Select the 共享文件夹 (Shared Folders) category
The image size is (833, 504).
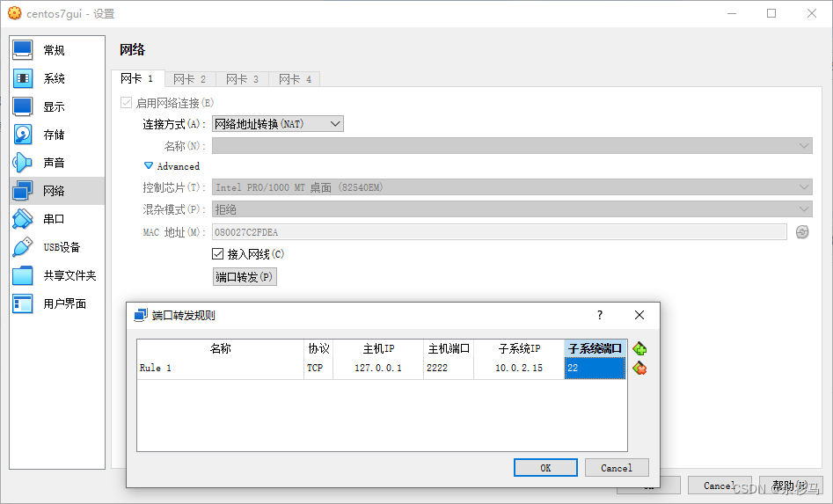tap(69, 275)
